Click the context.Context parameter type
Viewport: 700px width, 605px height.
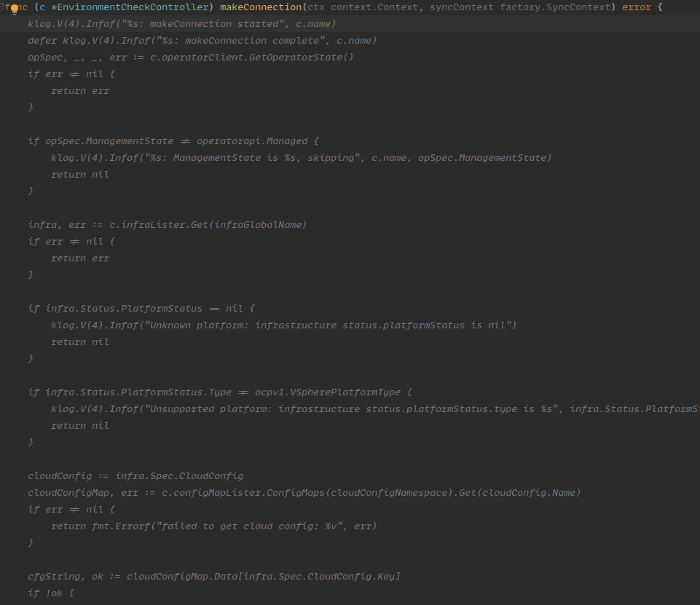[374, 7]
